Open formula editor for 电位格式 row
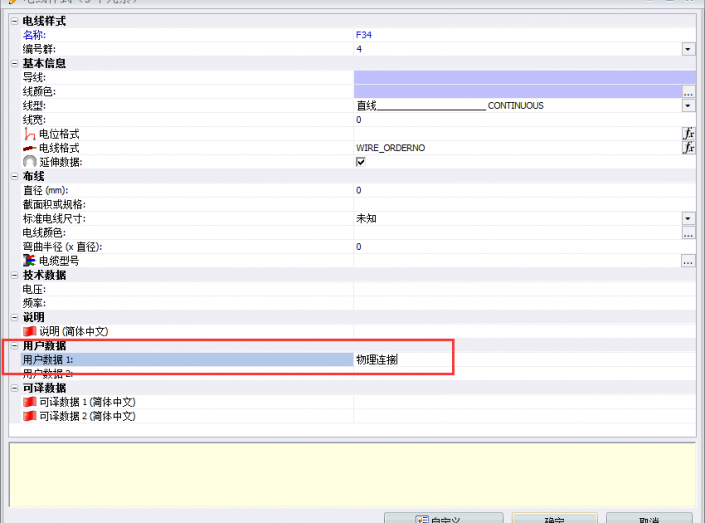Image resolution: width=705 pixels, height=523 pixels. (688, 134)
